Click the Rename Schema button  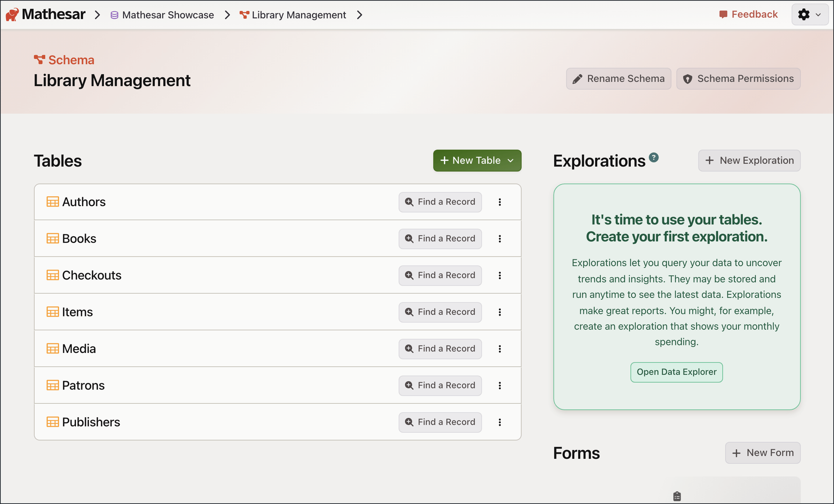[x=619, y=79]
